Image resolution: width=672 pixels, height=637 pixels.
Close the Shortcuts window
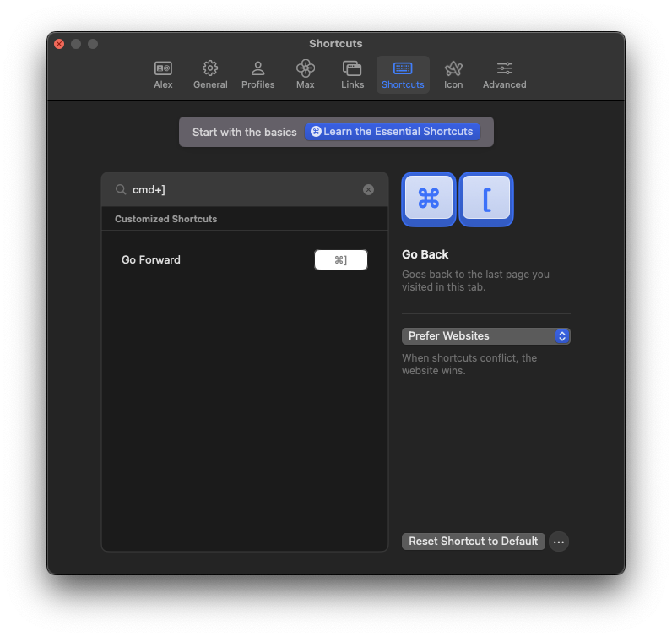click(59, 44)
